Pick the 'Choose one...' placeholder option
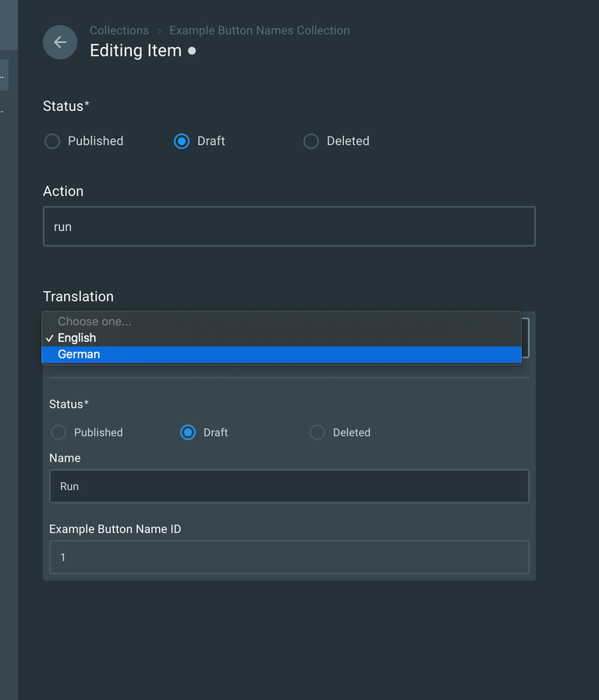 (94, 322)
